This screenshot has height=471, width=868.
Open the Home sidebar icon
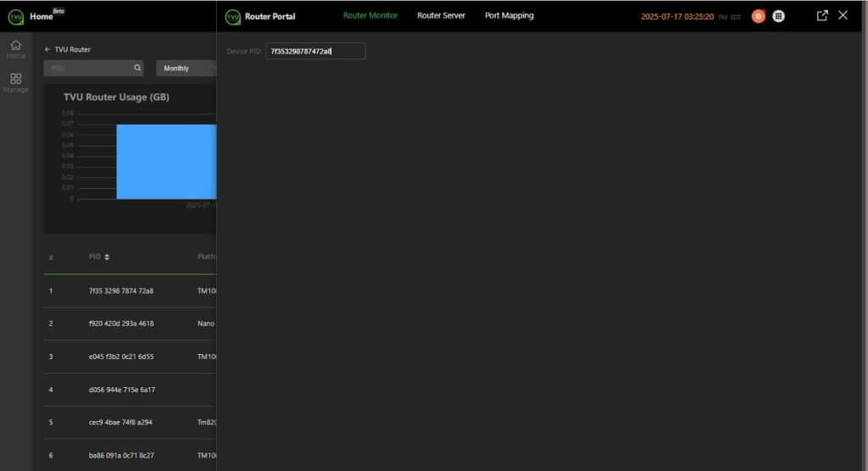15,48
